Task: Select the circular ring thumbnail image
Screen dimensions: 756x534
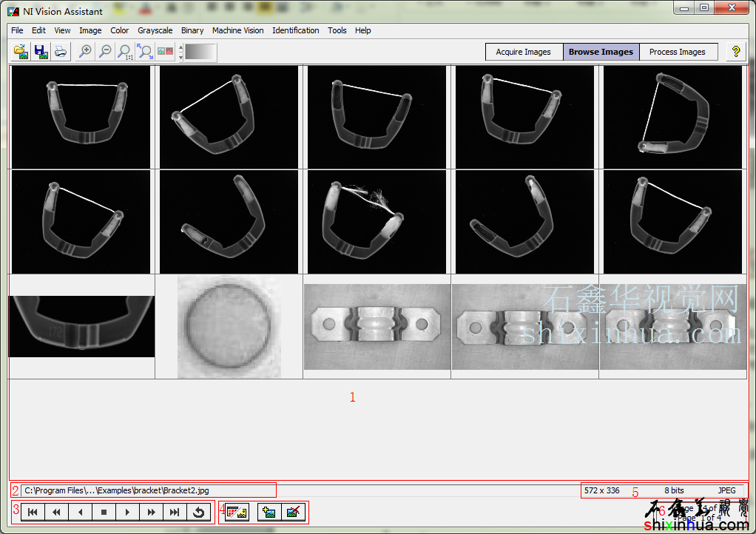Action: click(x=229, y=326)
